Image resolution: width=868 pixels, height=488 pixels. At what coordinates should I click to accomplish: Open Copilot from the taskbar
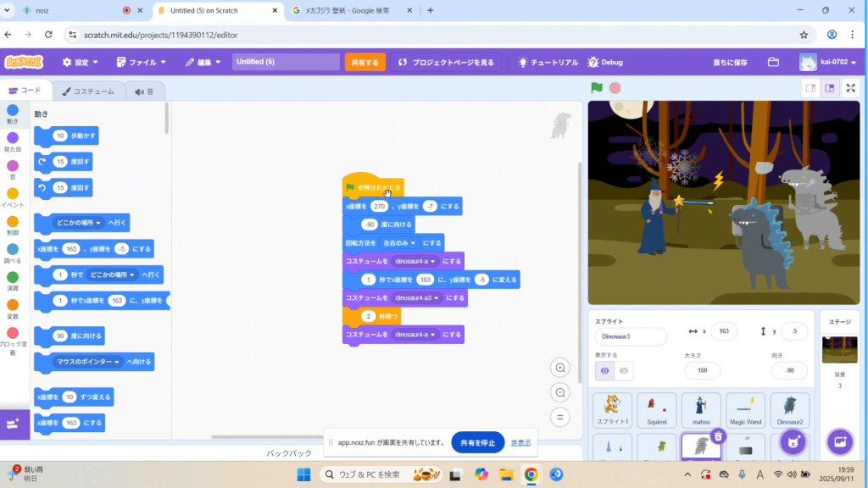481,474
